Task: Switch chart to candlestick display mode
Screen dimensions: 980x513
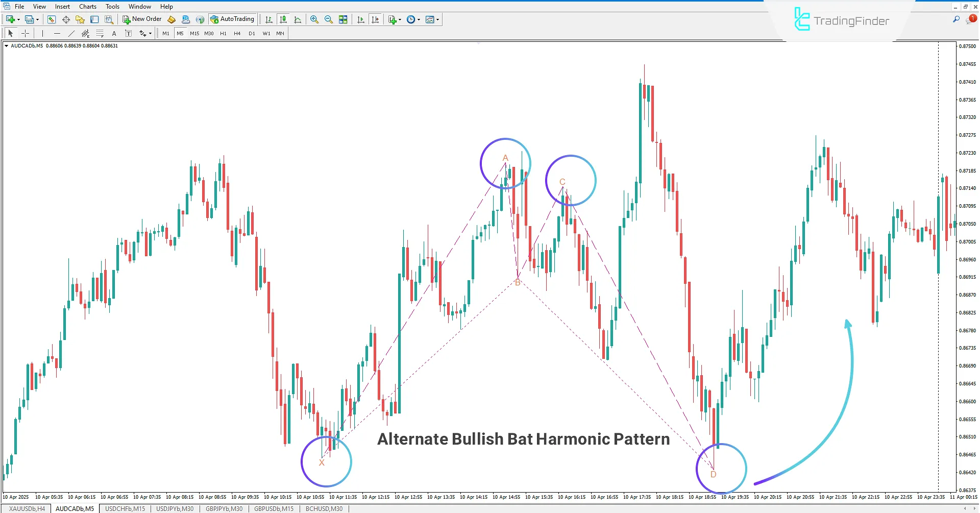Action: click(x=283, y=19)
